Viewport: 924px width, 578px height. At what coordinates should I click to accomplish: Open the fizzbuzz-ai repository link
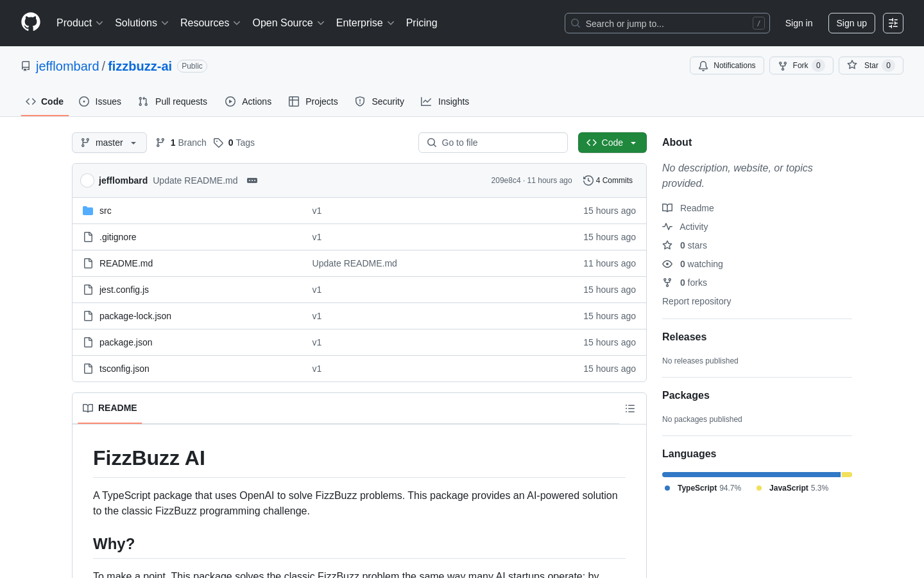140,66
